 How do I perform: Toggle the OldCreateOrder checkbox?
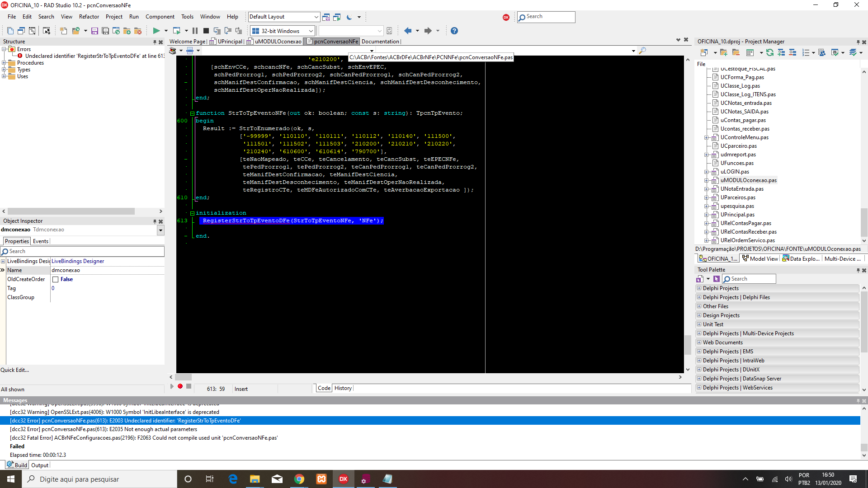pyautogui.click(x=55, y=279)
